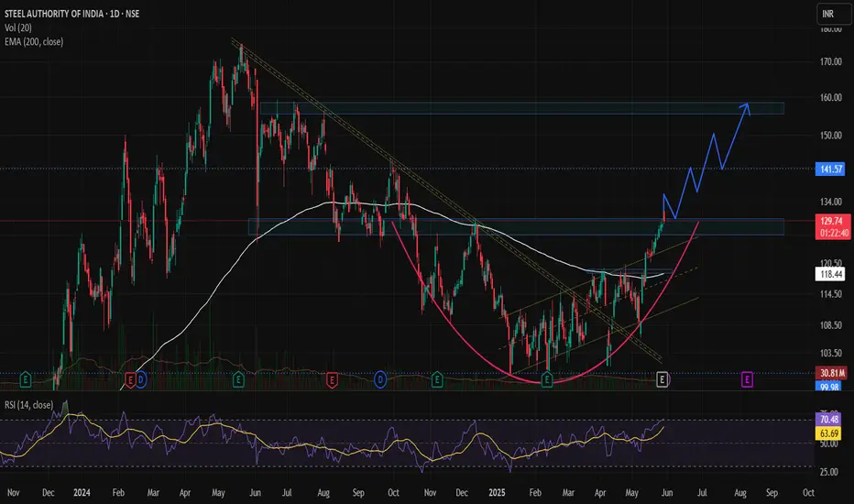Click the 01:22:40 candle countdown label
The height and width of the screenshot is (504, 854).
click(x=832, y=233)
